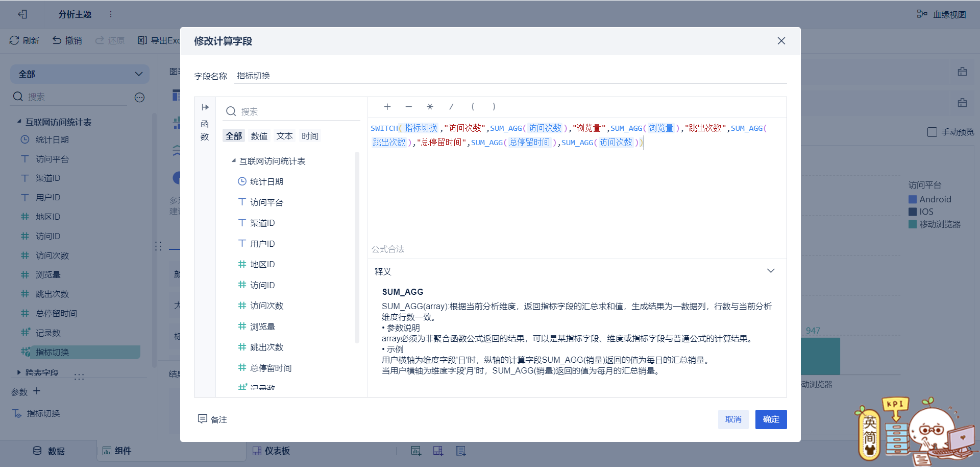
Task: Click the left panel field search box
Action: tap(70, 97)
